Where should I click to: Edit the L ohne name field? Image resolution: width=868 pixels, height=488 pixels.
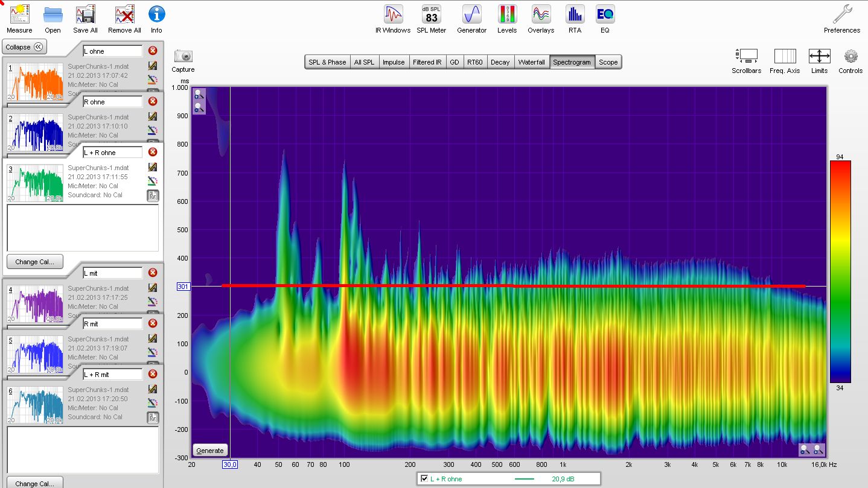pyautogui.click(x=113, y=51)
